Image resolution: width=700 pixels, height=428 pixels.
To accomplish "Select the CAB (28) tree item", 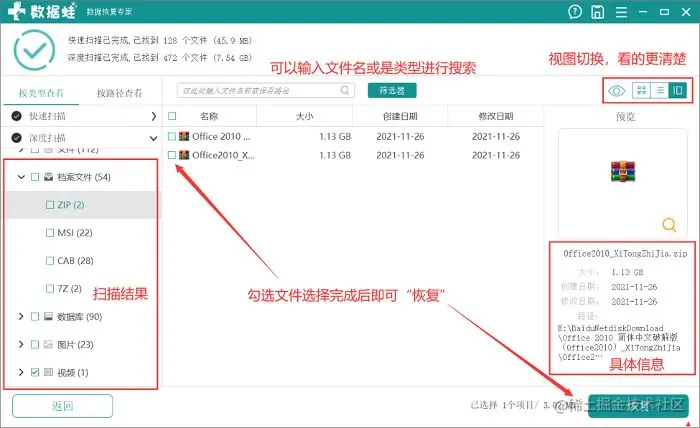I will [x=75, y=261].
